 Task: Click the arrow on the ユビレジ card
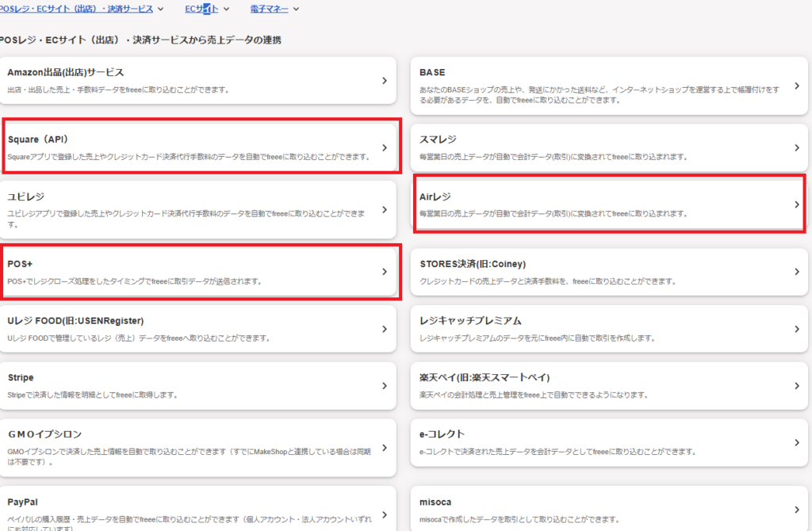[385, 209]
